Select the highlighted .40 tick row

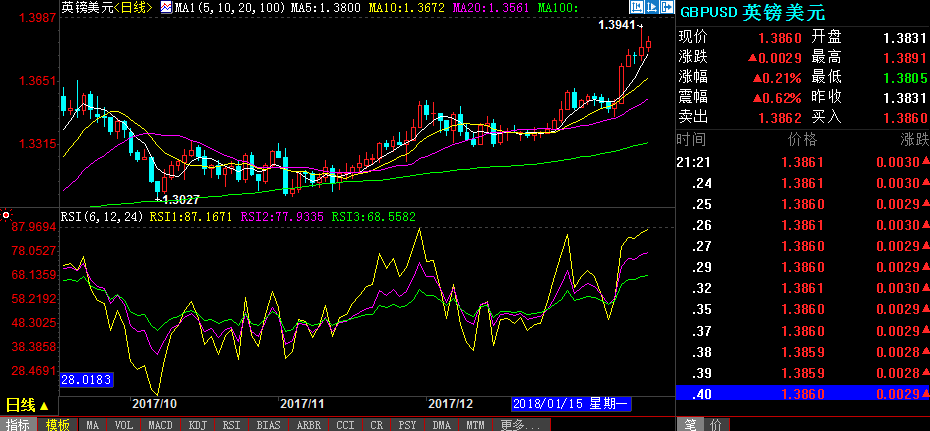click(802, 394)
